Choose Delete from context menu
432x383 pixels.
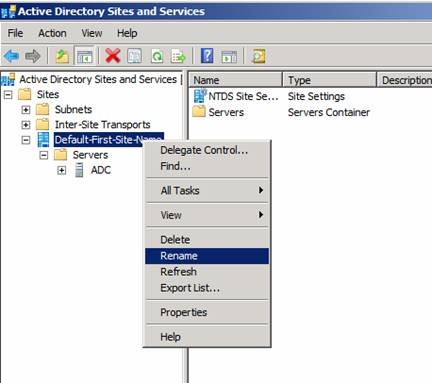(x=207, y=240)
